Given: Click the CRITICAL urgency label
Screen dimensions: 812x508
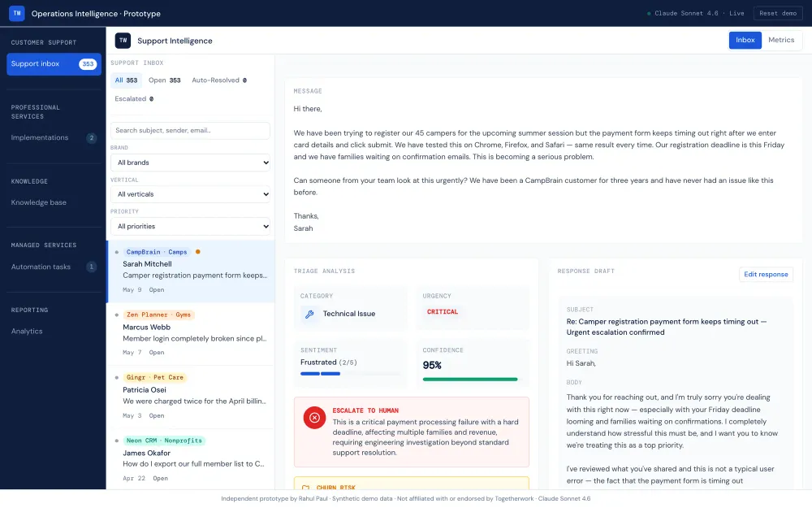Looking at the screenshot, I should pos(443,312).
